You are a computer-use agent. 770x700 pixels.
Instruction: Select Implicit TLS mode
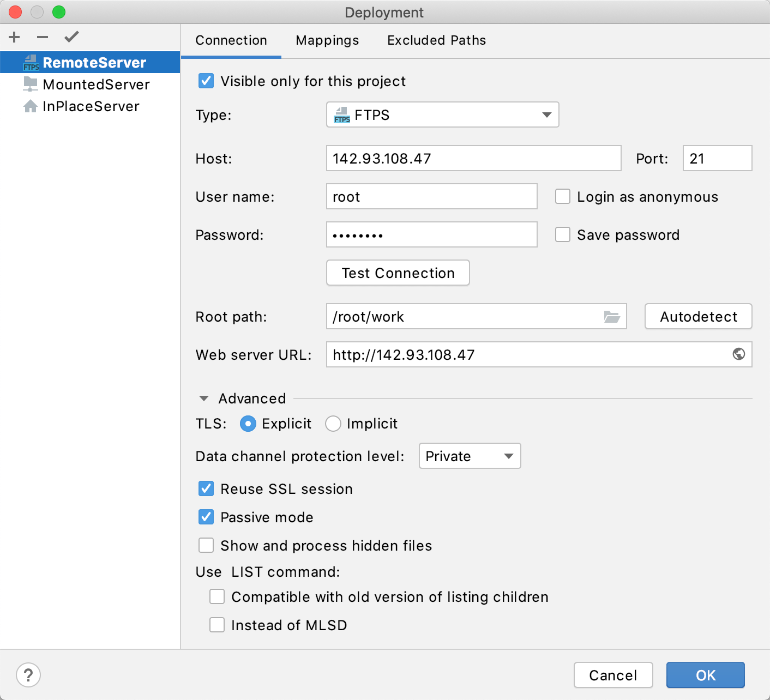click(x=333, y=424)
